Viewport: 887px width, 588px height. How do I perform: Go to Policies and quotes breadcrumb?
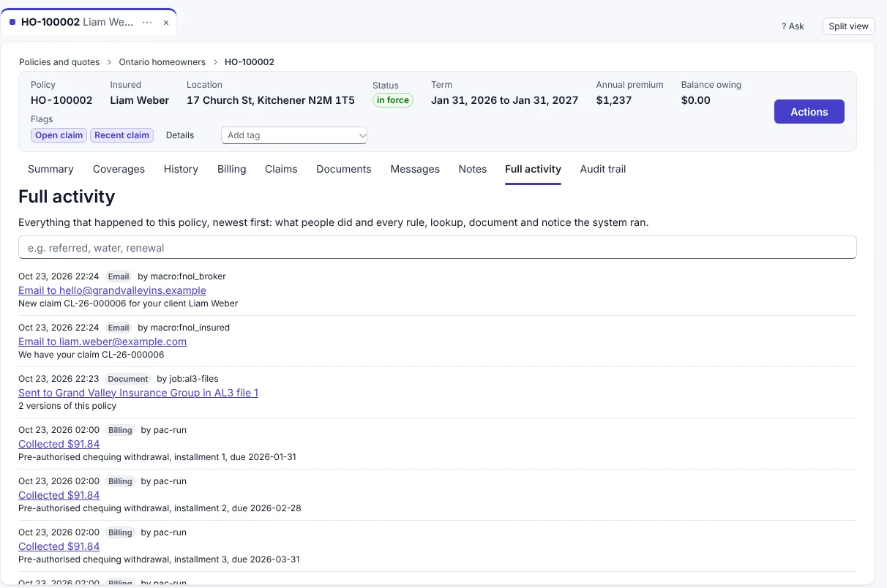tap(59, 62)
